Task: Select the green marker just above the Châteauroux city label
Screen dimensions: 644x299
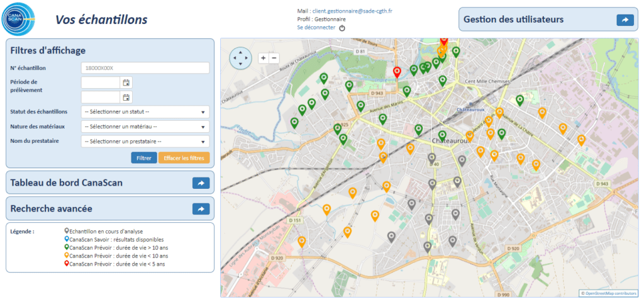Action: [442, 135]
